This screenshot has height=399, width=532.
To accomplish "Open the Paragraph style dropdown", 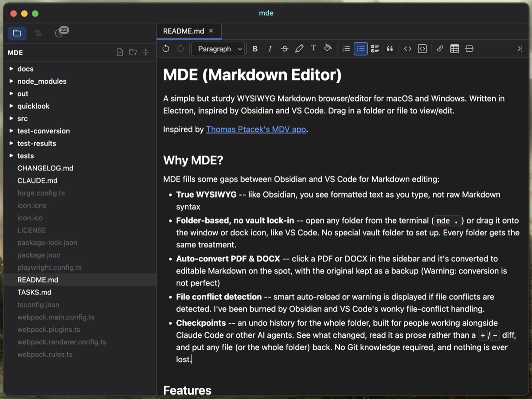I will pyautogui.click(x=219, y=49).
